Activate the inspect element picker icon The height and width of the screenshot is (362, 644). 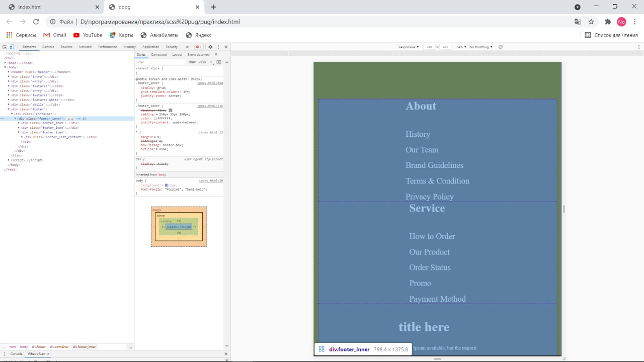click(x=5, y=47)
